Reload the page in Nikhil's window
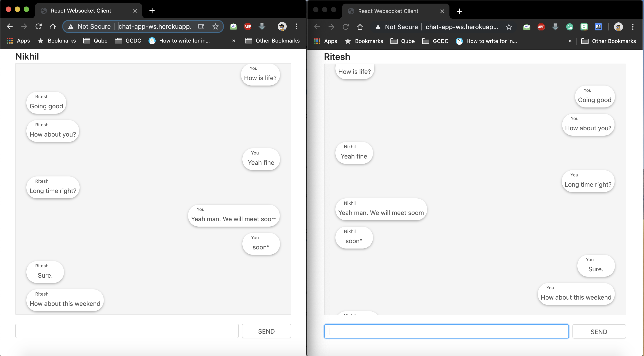 38,26
